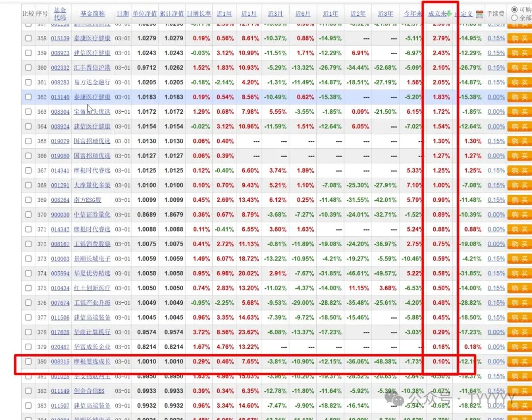Open fund code link 017628
Image resolution: width=532 pixels, height=420 pixels.
pyautogui.click(x=60, y=332)
